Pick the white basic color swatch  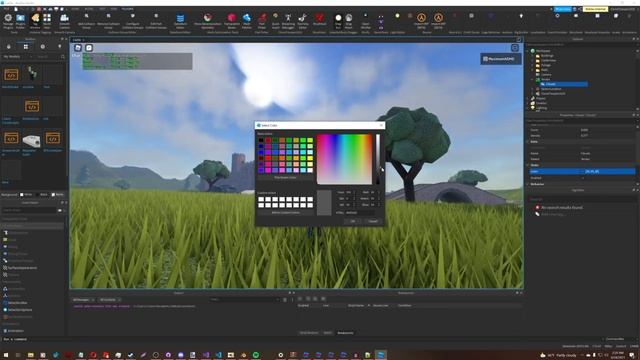[x=310, y=170]
